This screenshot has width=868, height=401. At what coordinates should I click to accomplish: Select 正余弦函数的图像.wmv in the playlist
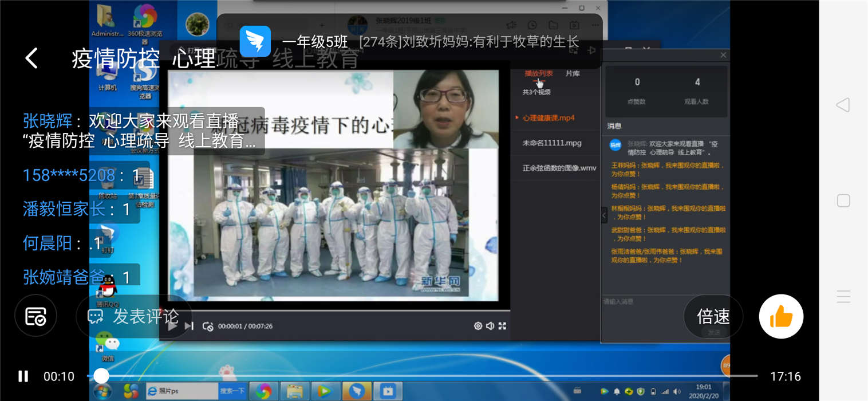[x=559, y=168]
